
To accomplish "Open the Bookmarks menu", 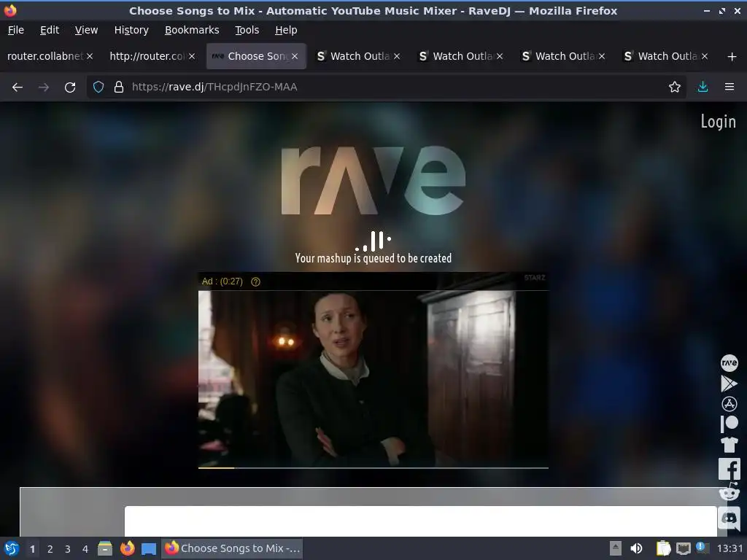I will [x=192, y=30].
